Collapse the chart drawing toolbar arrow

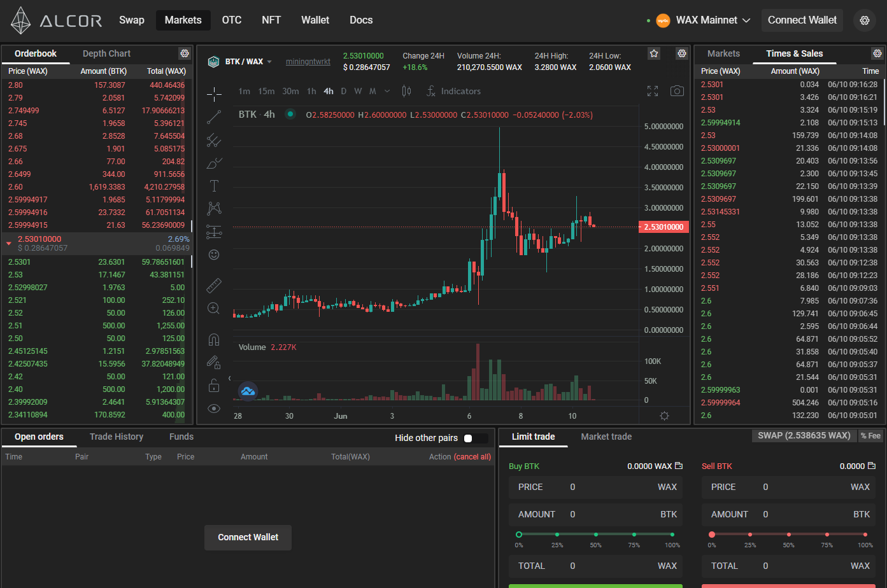[x=229, y=378]
